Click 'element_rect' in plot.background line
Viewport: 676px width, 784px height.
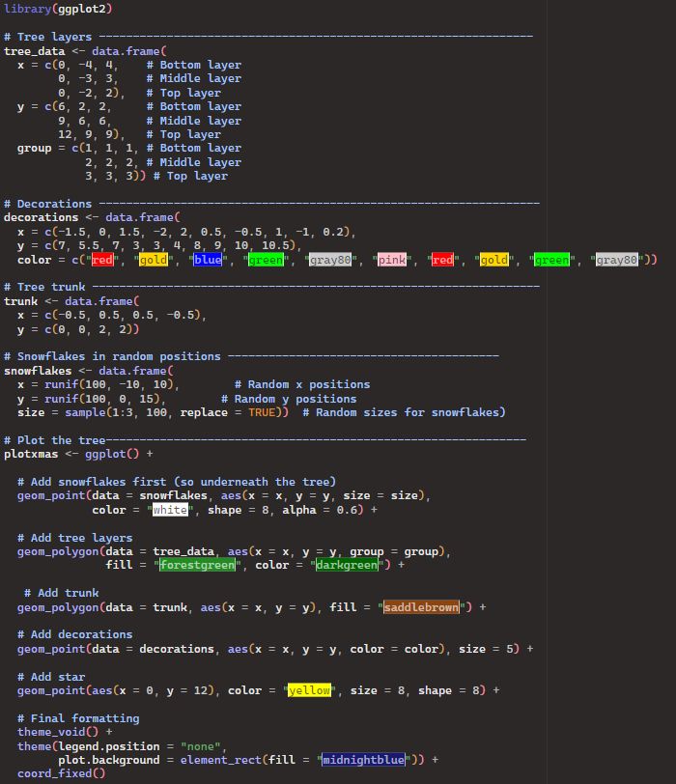click(220, 760)
